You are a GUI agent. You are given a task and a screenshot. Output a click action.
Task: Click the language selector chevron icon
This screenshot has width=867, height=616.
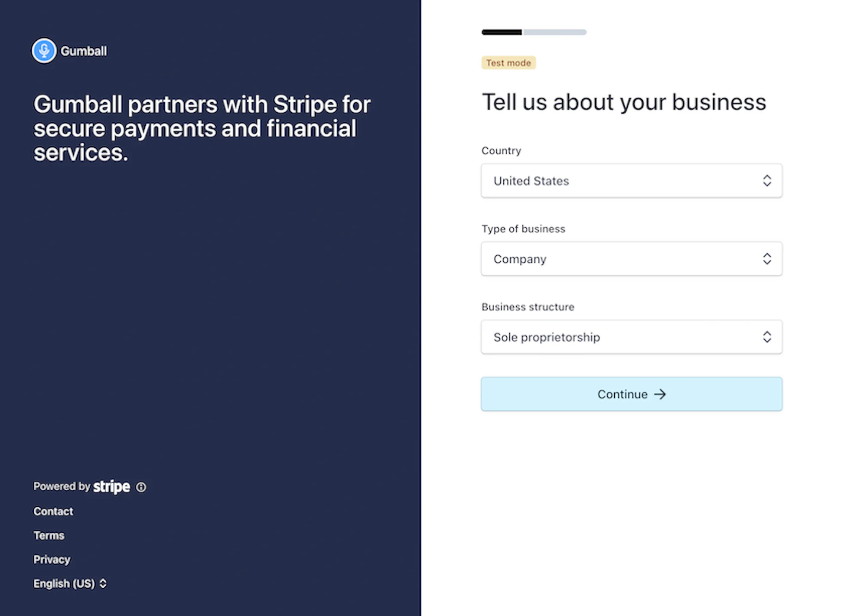click(103, 583)
